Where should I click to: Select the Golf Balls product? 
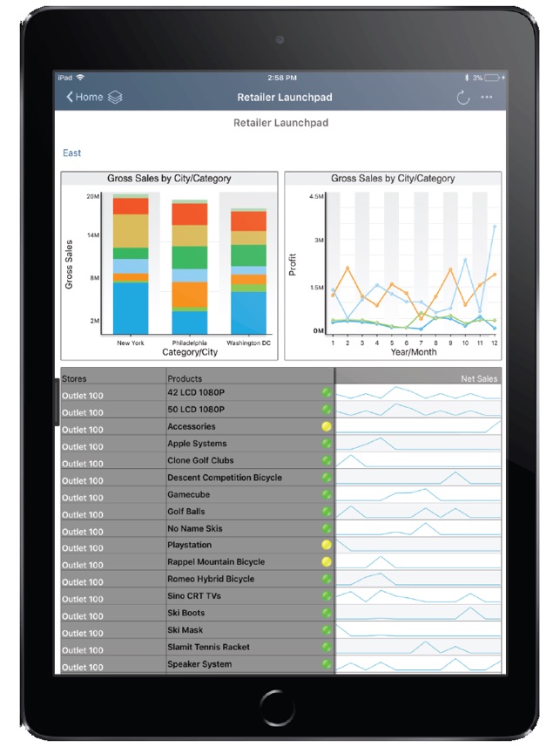186,512
